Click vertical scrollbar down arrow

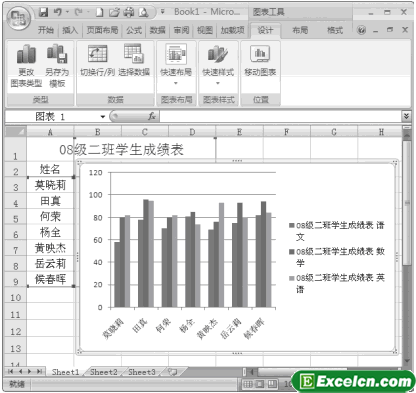[x=407, y=361]
